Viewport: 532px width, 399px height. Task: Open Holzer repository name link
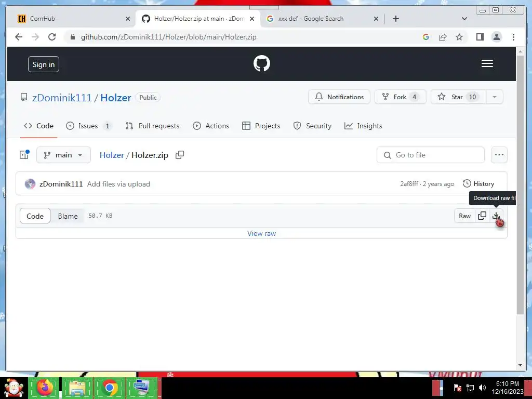pos(116,98)
